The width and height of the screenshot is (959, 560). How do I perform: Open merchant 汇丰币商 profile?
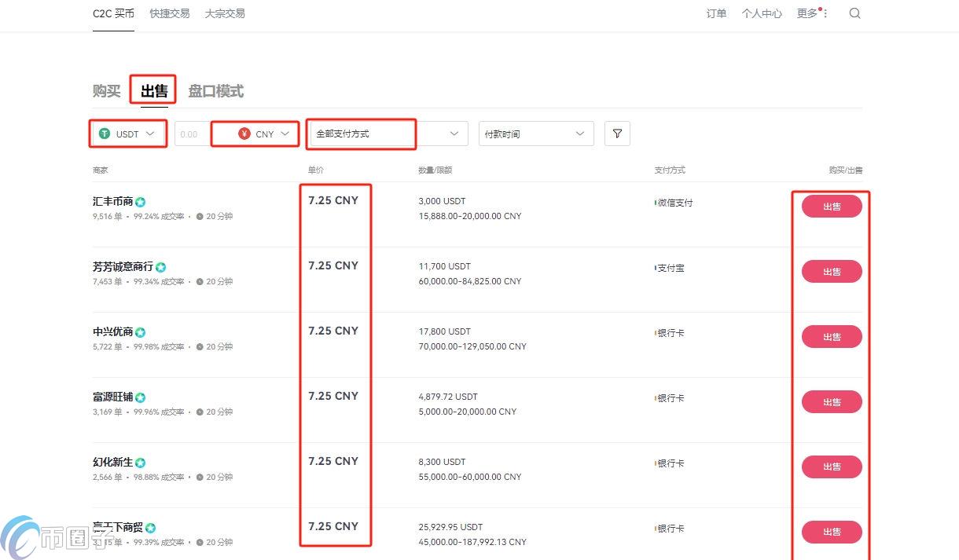tap(112, 201)
